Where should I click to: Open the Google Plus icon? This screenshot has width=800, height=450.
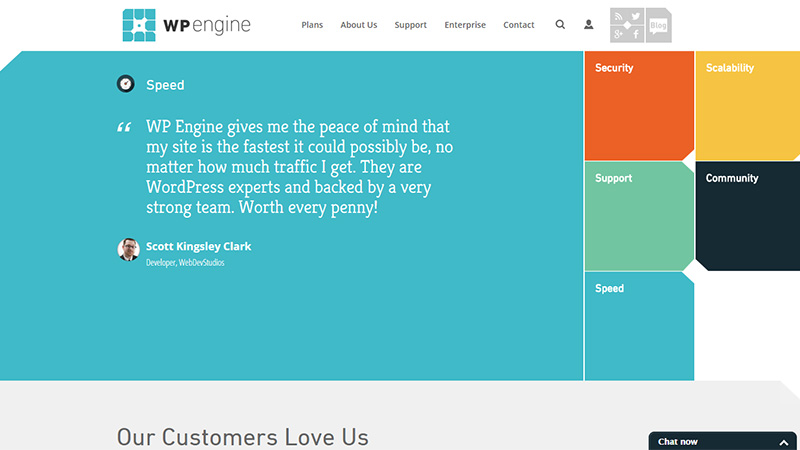click(618, 34)
